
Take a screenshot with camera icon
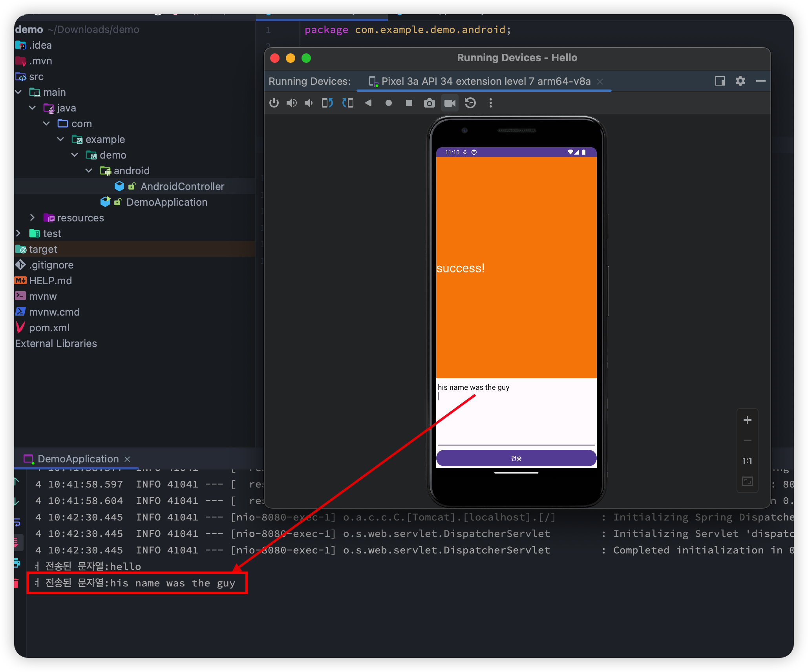point(429,103)
